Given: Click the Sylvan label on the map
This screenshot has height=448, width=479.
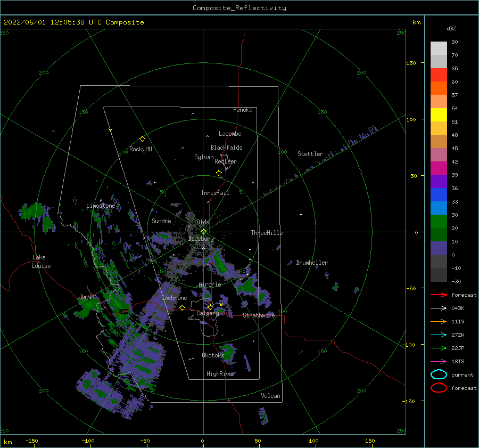Looking at the screenshot, I should [x=204, y=157].
